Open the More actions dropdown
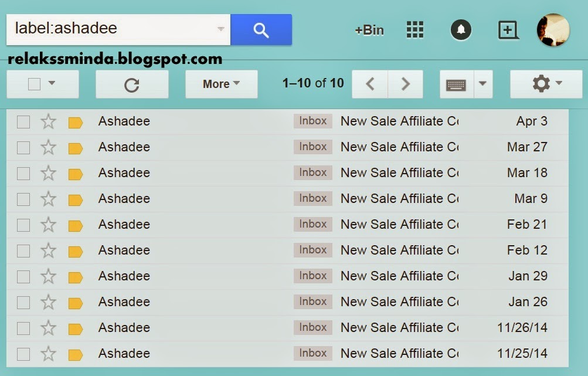Image resolution: width=588 pixels, height=376 pixels. click(221, 84)
